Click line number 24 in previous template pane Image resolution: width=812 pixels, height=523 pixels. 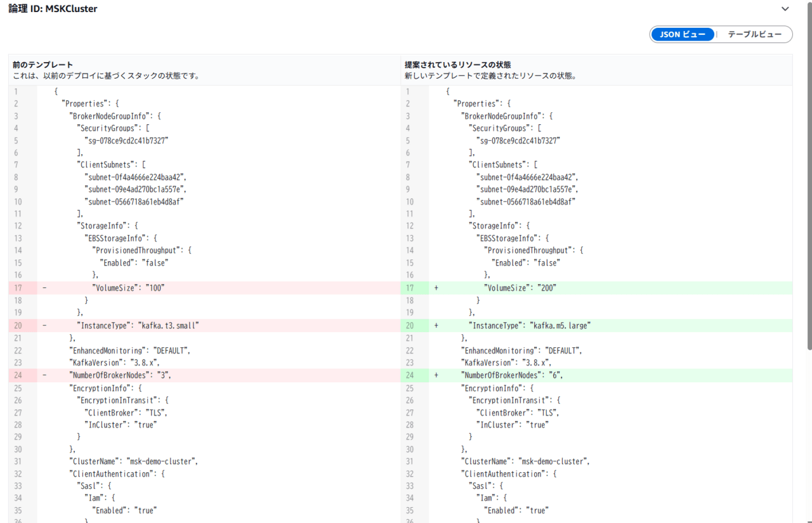coord(17,375)
